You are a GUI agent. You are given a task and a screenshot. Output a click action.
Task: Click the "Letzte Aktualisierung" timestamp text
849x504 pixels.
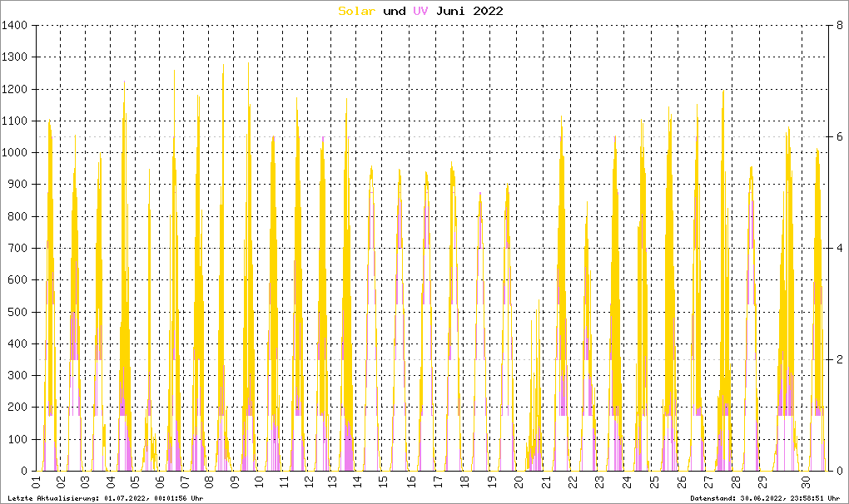click(x=104, y=498)
